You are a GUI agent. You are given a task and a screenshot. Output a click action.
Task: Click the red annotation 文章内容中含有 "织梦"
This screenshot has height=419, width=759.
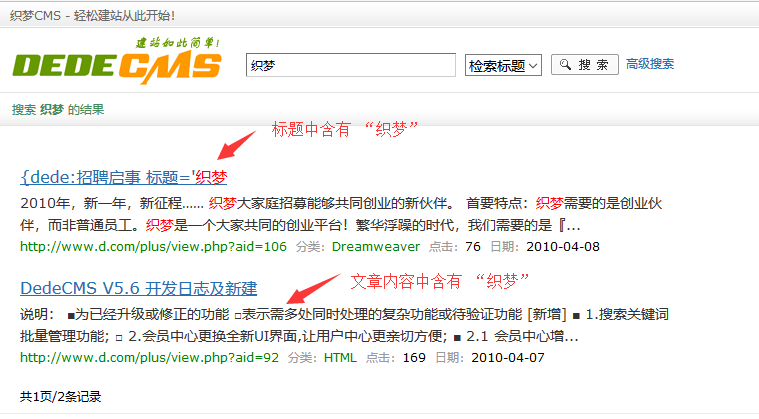[438, 278]
